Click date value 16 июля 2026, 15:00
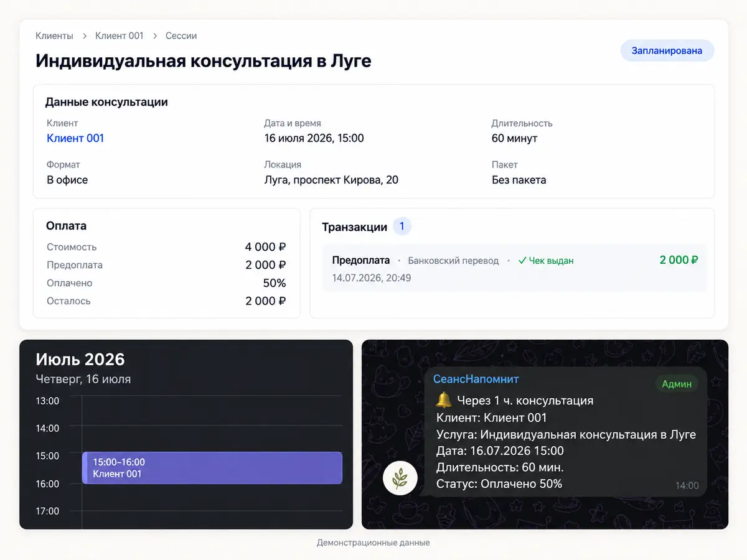The height and width of the screenshot is (560, 747). click(x=314, y=138)
